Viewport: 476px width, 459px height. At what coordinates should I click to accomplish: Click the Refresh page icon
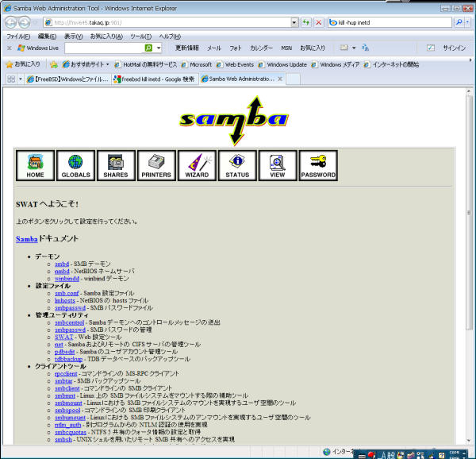coord(306,22)
